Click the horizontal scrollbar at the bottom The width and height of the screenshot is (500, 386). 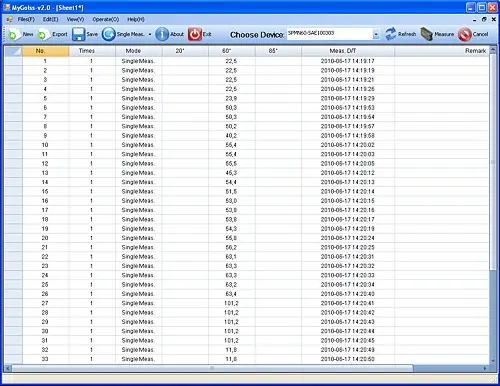click(212, 368)
